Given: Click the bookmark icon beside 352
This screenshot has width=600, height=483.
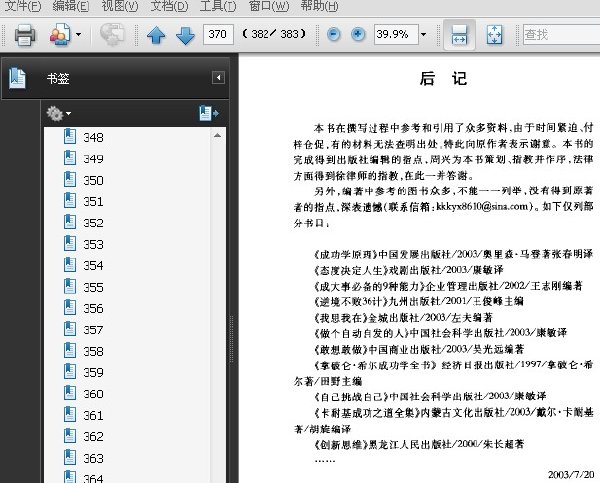Looking at the screenshot, I should tap(70, 222).
